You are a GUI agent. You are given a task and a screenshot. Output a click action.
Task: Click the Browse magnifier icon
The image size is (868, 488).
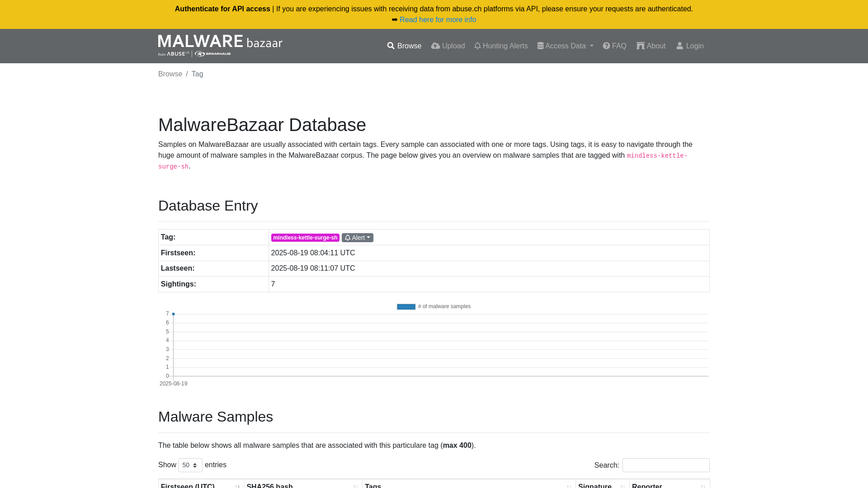391,46
